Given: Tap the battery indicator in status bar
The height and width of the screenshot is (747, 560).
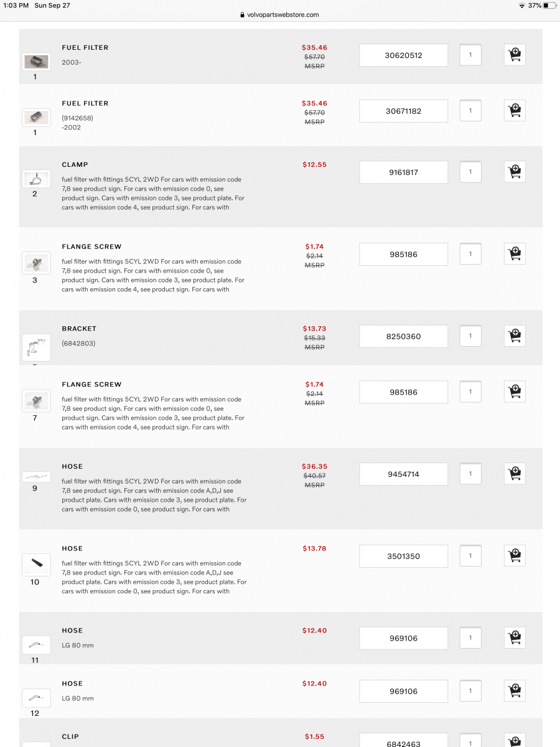Looking at the screenshot, I should click(549, 6).
